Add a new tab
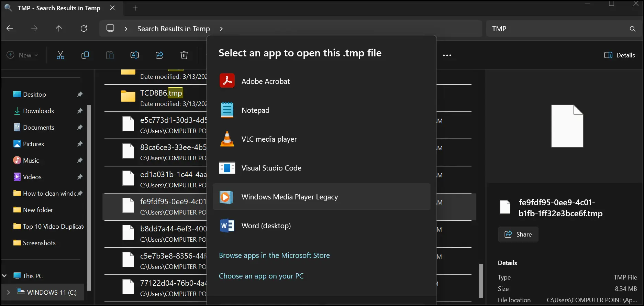 (x=135, y=8)
